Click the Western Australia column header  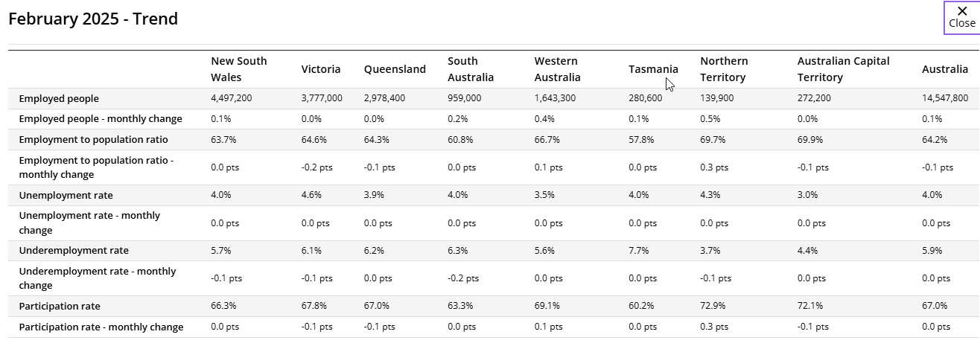pyautogui.click(x=557, y=69)
